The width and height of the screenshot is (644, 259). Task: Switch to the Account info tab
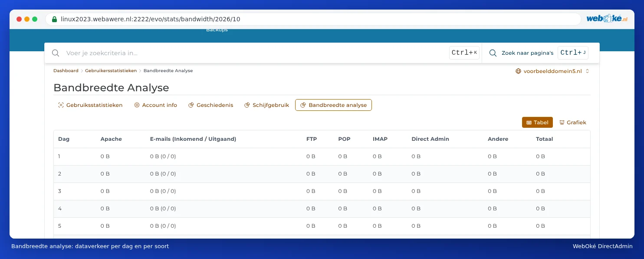point(155,105)
